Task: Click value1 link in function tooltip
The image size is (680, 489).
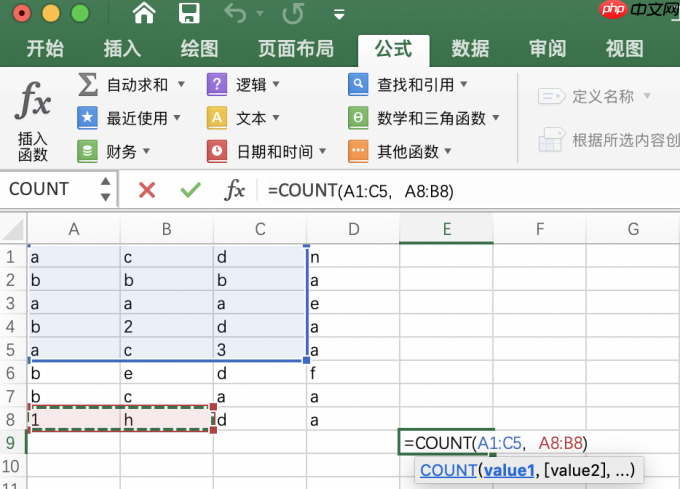Action: (509, 470)
